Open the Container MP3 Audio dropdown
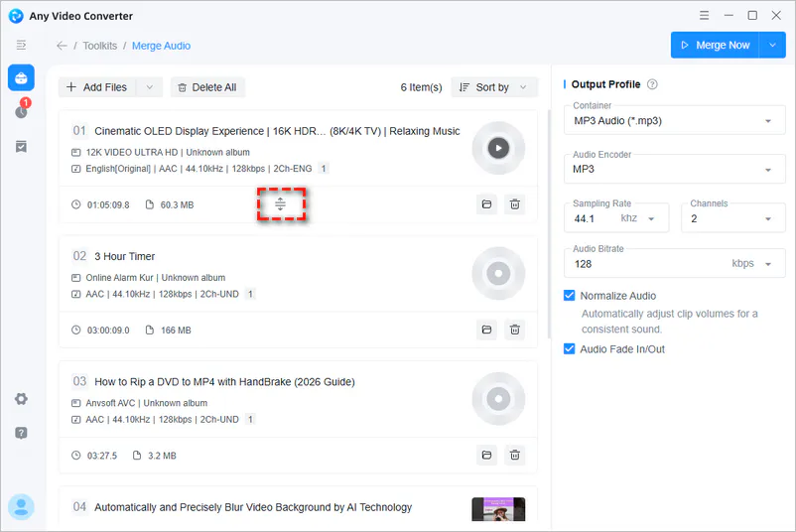The height and width of the screenshot is (532, 796). pos(674,121)
